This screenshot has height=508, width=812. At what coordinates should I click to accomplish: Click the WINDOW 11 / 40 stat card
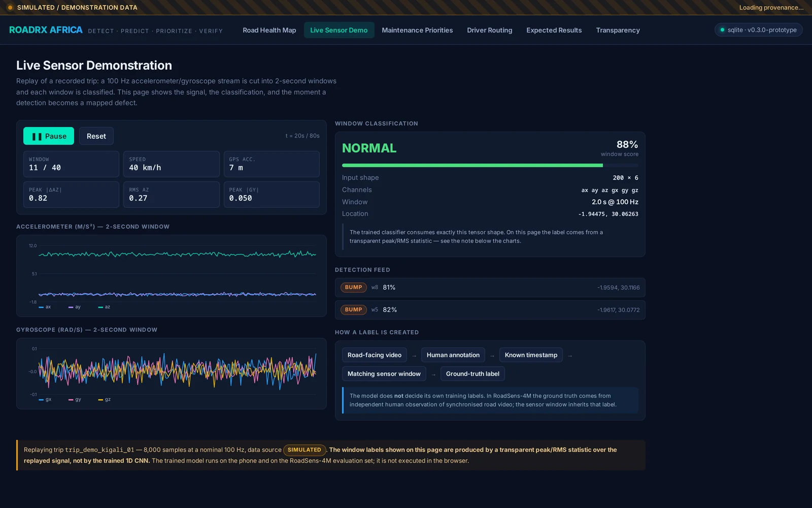click(x=71, y=164)
